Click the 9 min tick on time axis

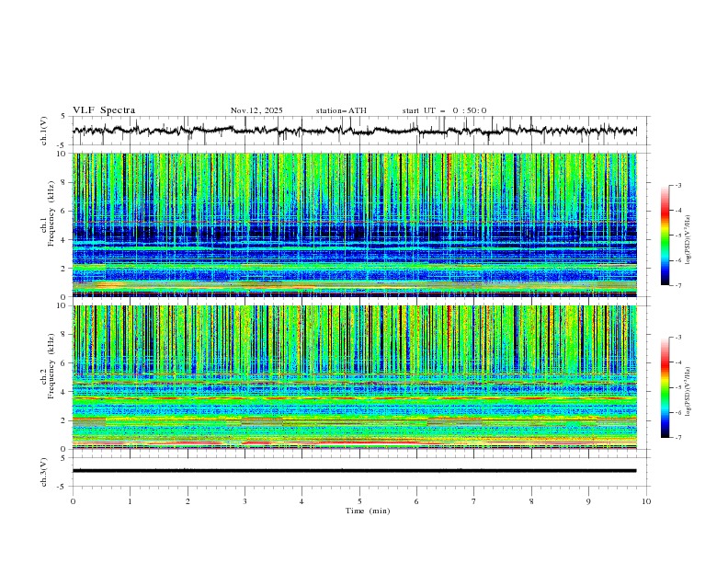pos(588,501)
